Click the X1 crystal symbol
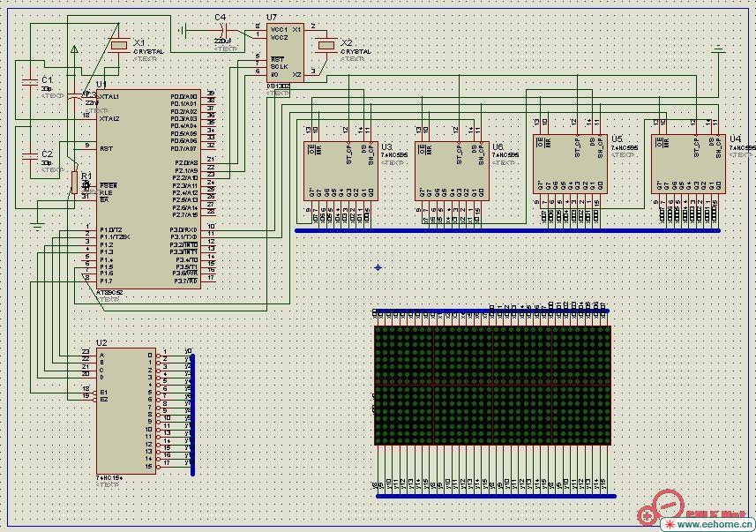Viewport: 756px width, 532px height. tap(118, 45)
